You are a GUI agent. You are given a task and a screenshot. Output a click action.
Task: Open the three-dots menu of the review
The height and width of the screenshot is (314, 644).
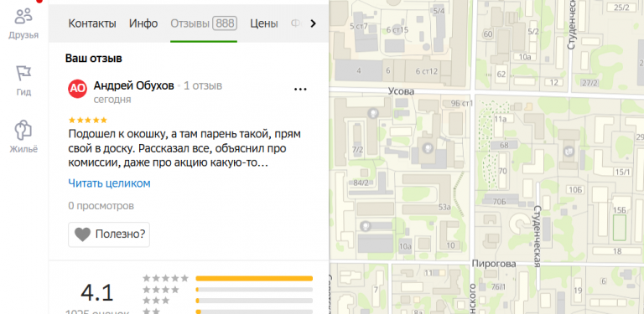[301, 89]
